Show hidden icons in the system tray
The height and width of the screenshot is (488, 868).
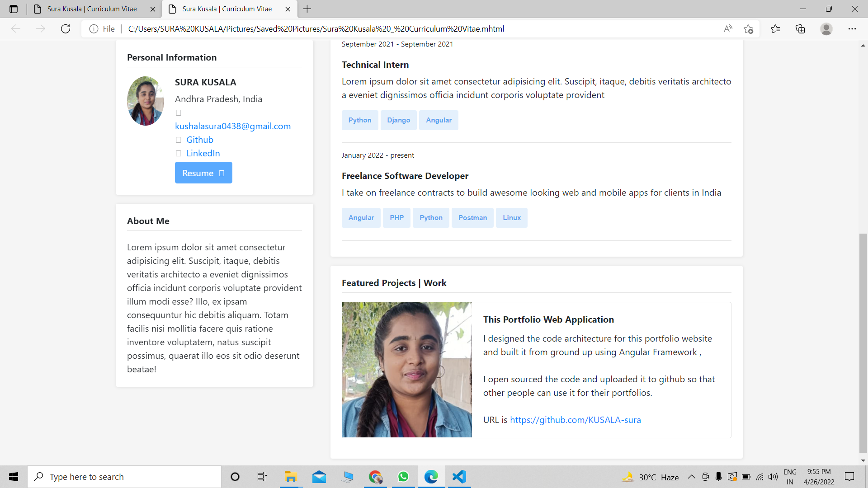[691, 476]
